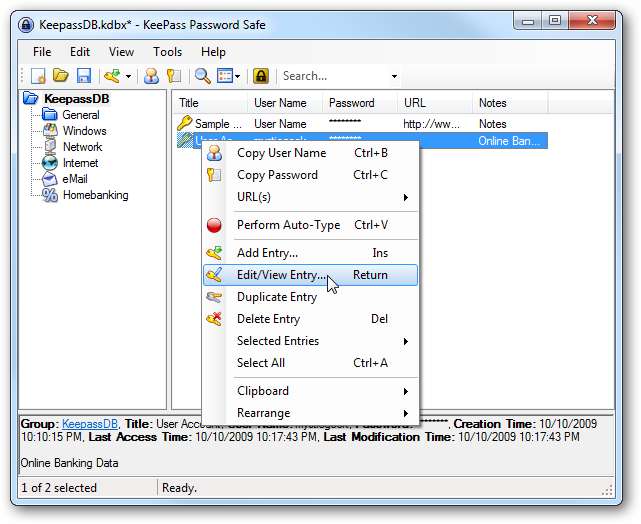
Task: Expand the URL(s) submenu
Action: 310,197
